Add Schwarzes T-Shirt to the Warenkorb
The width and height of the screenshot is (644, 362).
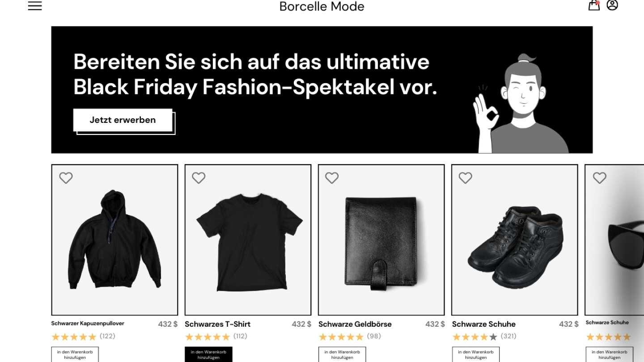(208, 354)
